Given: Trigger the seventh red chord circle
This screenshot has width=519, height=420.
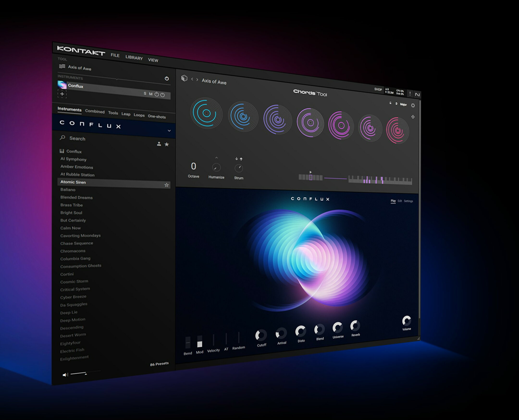Looking at the screenshot, I should point(397,131).
